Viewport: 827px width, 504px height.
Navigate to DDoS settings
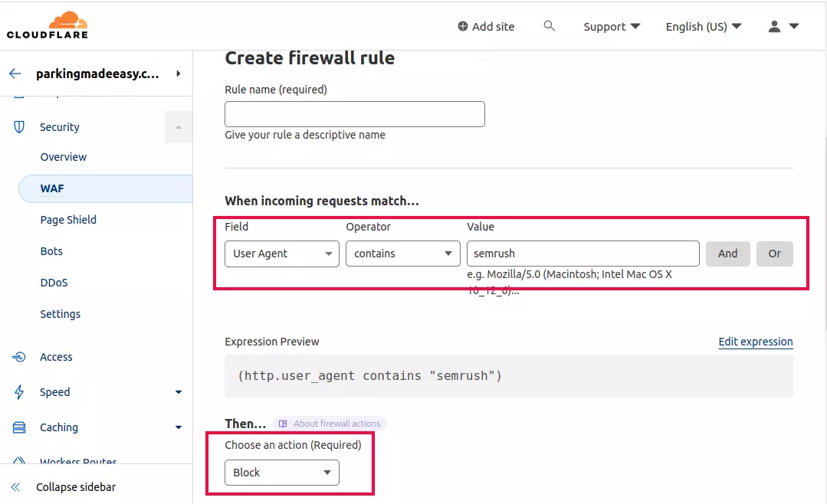pos(54,282)
